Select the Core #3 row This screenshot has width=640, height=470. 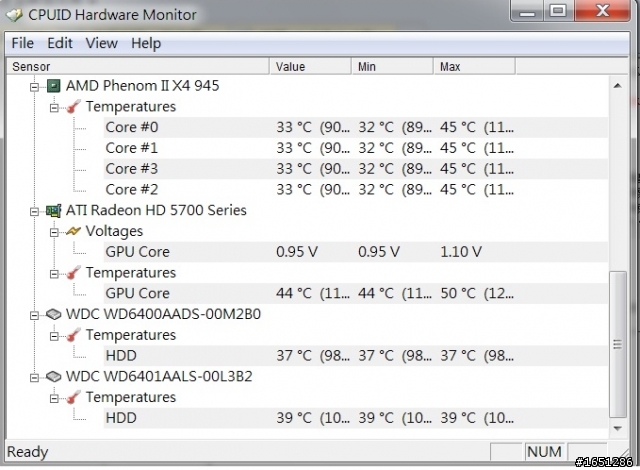point(356,169)
